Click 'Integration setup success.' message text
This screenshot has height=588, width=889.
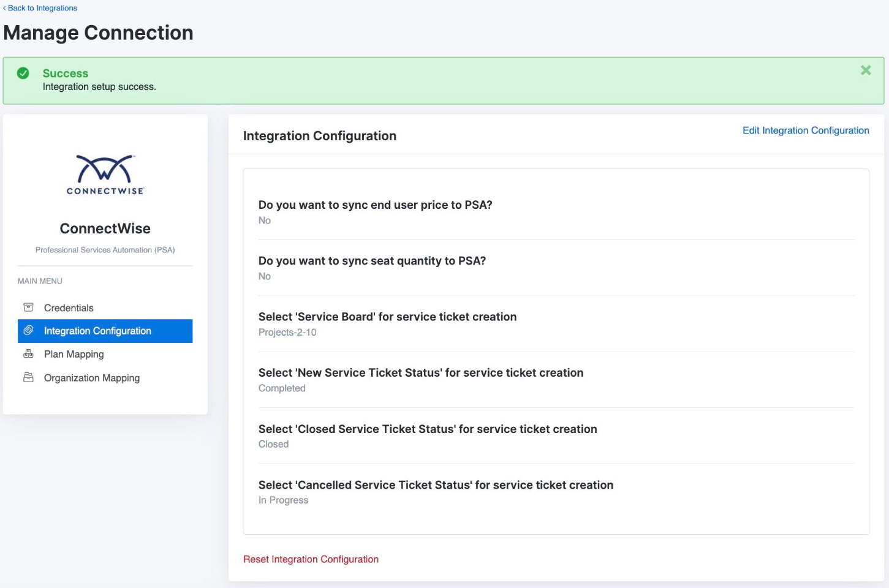tap(99, 87)
